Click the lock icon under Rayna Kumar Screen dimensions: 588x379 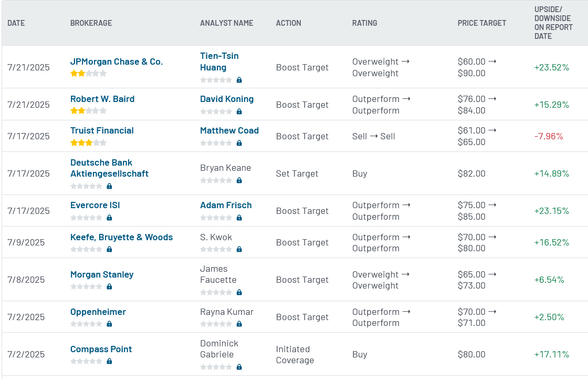(x=239, y=324)
